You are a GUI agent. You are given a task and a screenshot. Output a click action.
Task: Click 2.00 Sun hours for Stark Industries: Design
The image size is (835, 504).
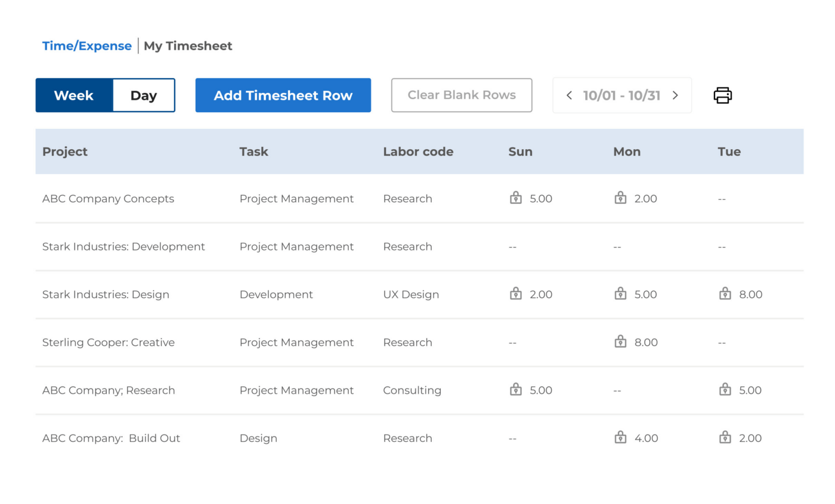(541, 295)
